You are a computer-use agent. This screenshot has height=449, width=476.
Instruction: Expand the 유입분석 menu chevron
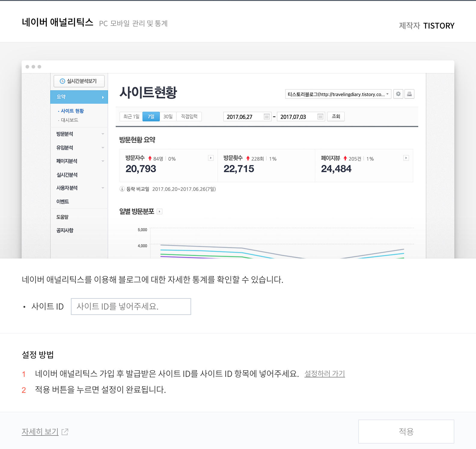point(103,148)
